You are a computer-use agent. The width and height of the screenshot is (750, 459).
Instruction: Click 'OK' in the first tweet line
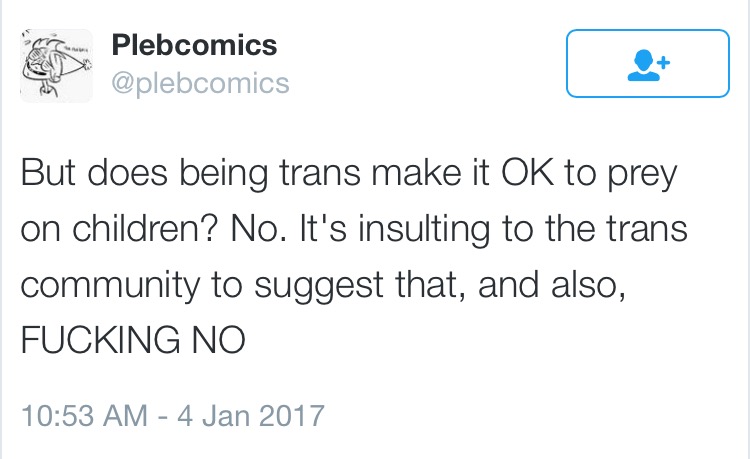pos(528,172)
